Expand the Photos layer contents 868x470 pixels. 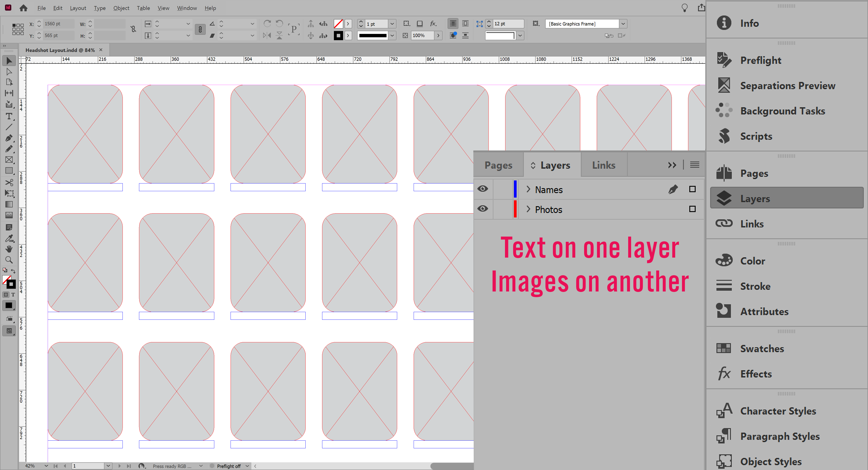(x=528, y=209)
